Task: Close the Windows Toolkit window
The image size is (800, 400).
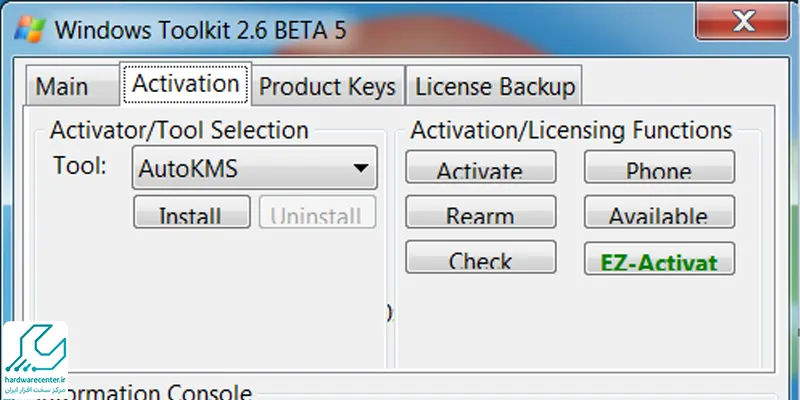Action: [x=743, y=21]
